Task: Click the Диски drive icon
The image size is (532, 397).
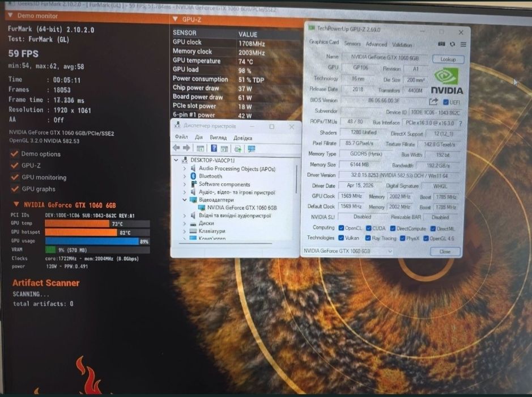Action: coord(193,223)
